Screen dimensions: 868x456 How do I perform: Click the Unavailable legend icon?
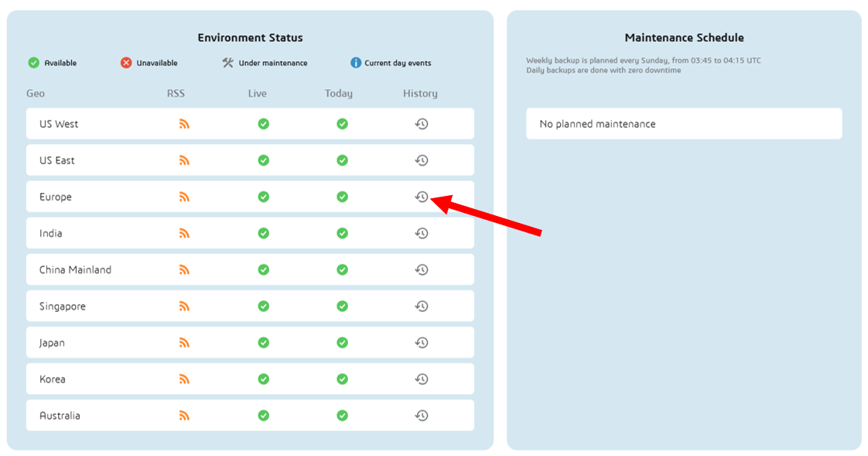tap(126, 63)
